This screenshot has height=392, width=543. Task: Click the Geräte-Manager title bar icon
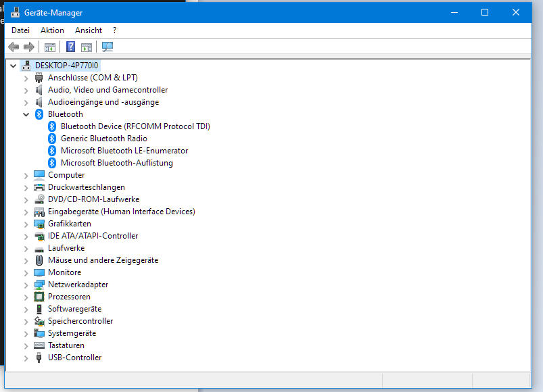coord(16,12)
